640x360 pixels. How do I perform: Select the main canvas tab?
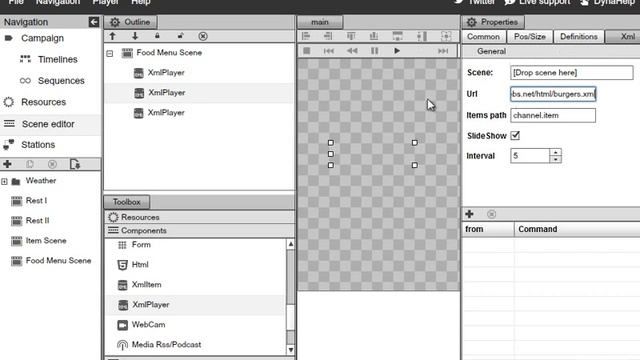[320, 22]
